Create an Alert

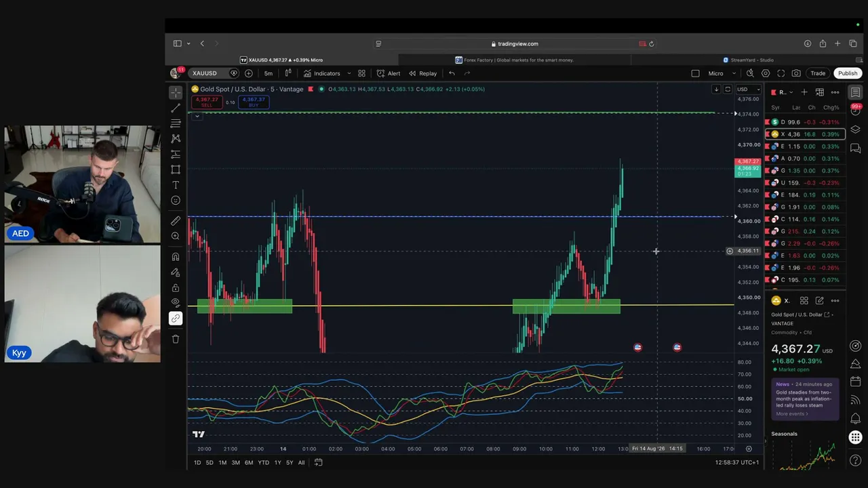389,73
